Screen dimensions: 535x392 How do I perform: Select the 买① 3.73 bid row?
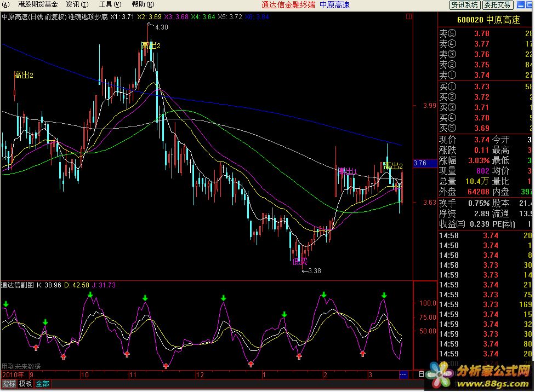coord(486,87)
